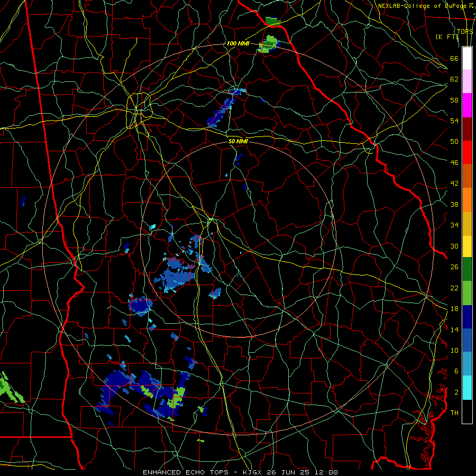This screenshot has width=476, height=476.
Task: Click the [K FT] units label
Action: coord(447,36)
